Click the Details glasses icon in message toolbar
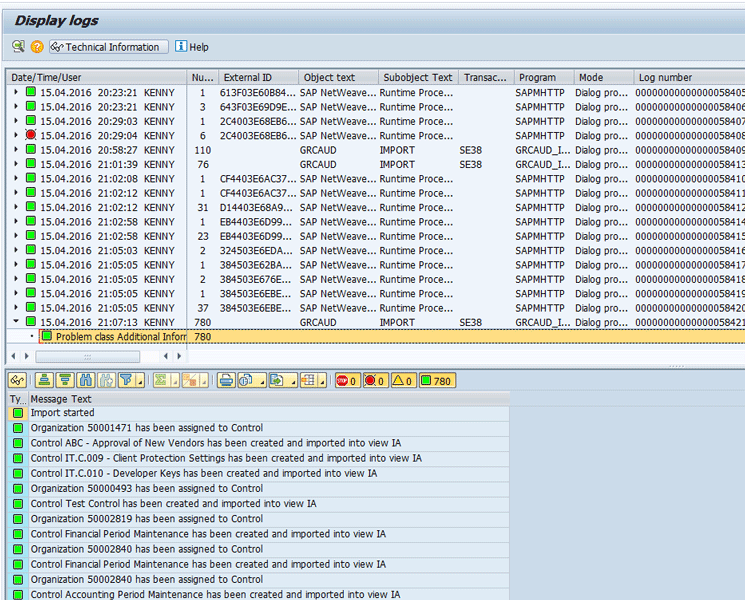The image size is (745, 600). click(x=17, y=381)
